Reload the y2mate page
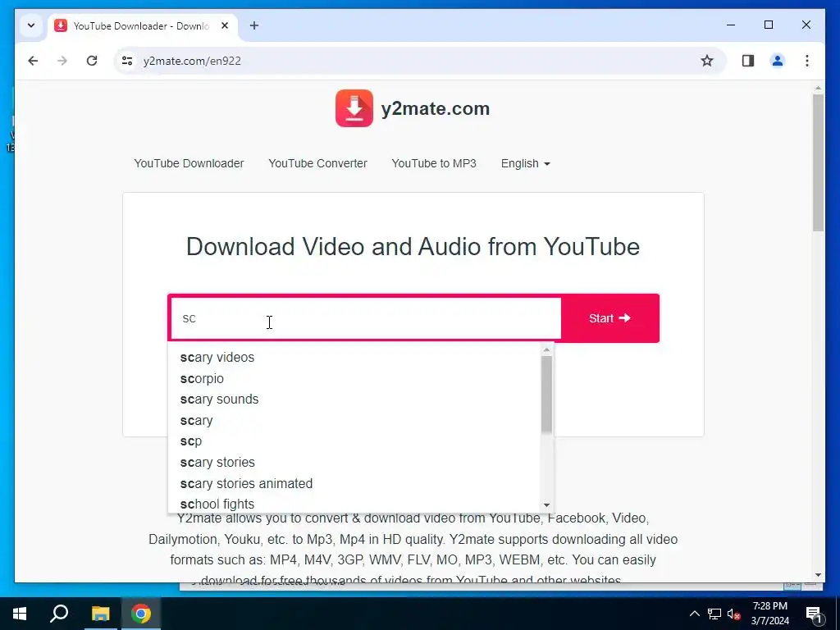 click(92, 61)
